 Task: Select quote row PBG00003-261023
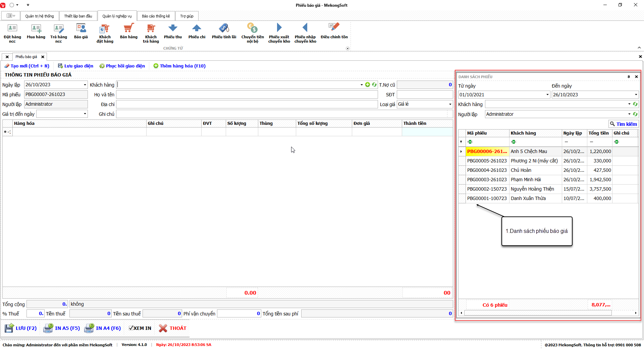click(x=487, y=180)
